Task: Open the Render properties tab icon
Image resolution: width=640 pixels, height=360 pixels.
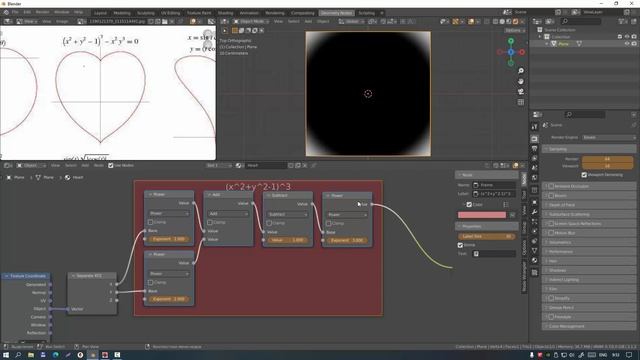Action: (x=534, y=139)
